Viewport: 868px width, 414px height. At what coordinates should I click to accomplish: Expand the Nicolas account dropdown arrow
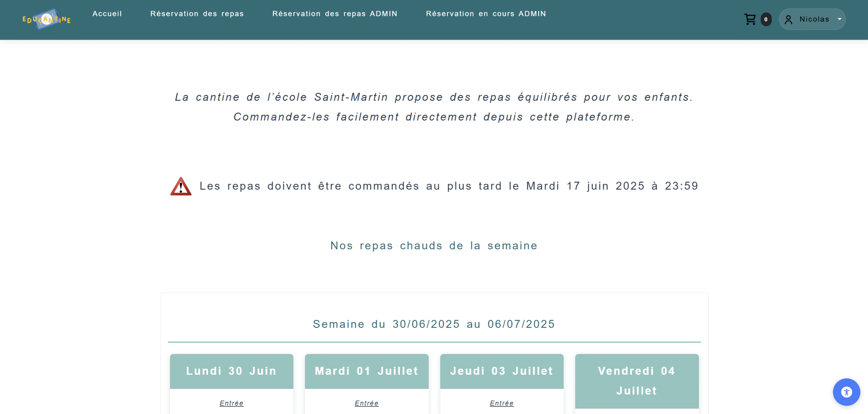click(x=840, y=19)
